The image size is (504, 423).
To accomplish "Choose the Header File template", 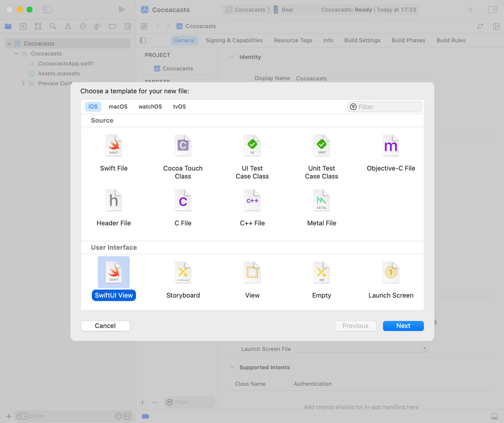I will 114,201.
